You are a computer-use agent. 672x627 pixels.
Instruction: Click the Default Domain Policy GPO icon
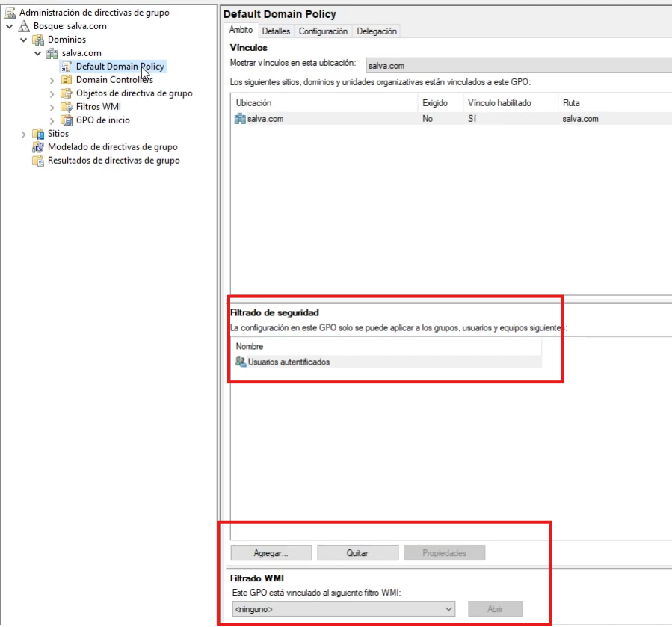point(66,67)
